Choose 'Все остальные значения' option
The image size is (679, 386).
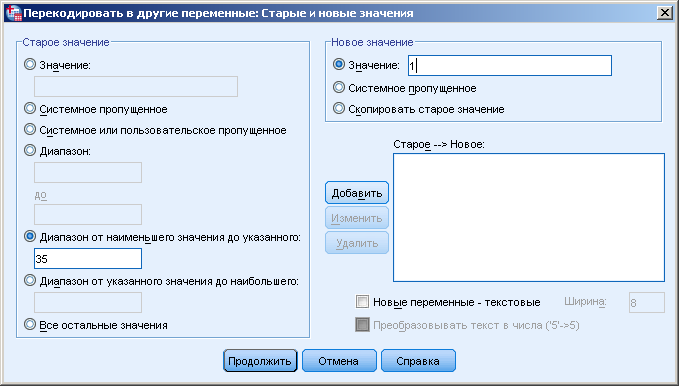(30, 324)
